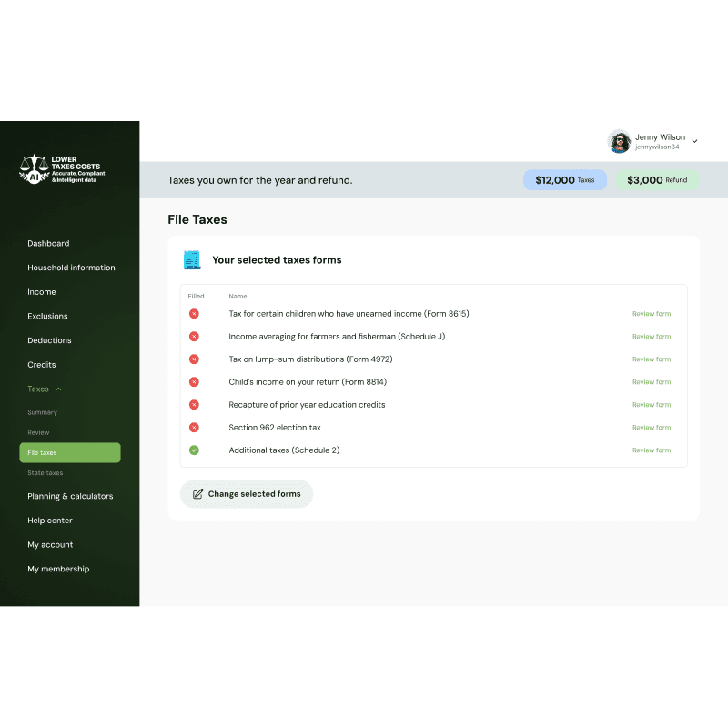Go to Household information
This screenshot has height=728, width=728.
71,268
